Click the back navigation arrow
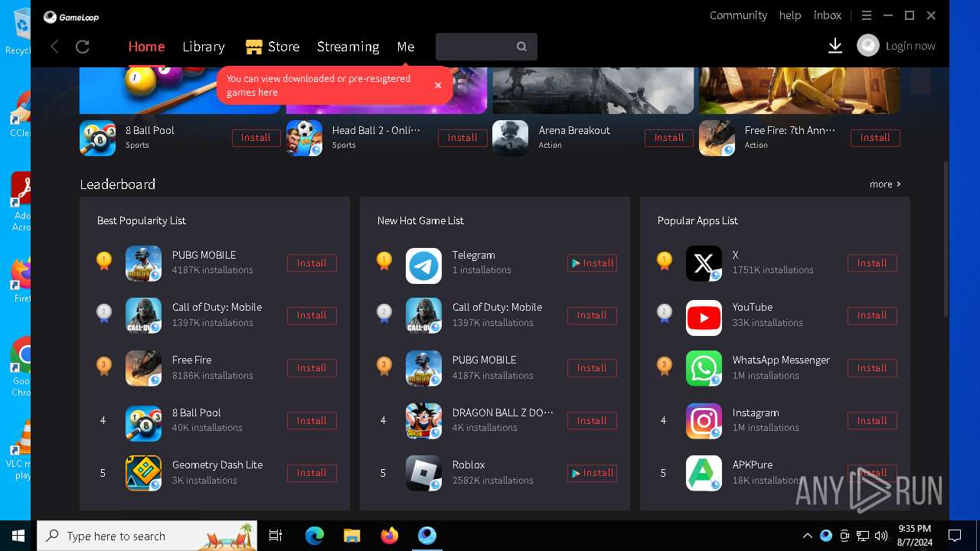Screen dimensions: 980x551 [54, 47]
